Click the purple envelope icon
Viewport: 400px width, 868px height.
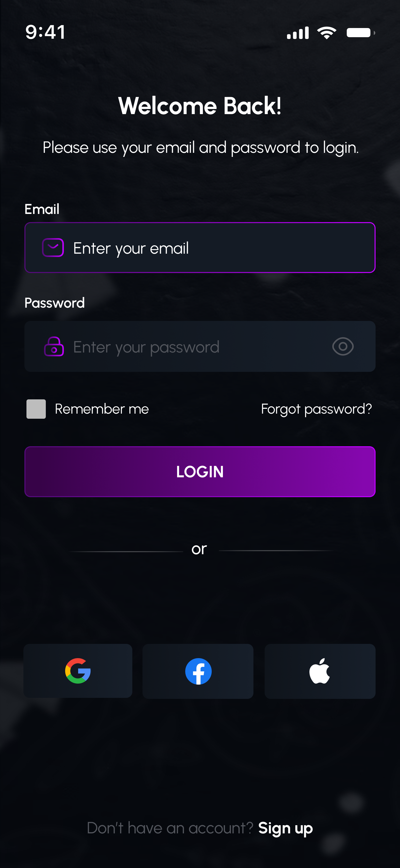(53, 248)
